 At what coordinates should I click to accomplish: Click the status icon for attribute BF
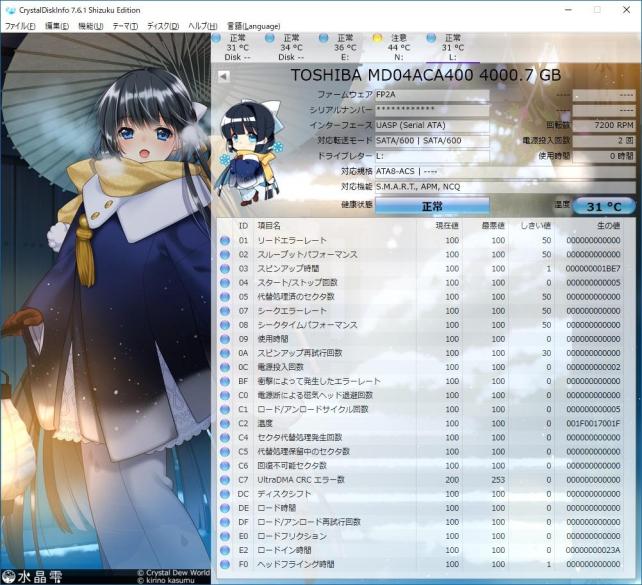pos(225,382)
